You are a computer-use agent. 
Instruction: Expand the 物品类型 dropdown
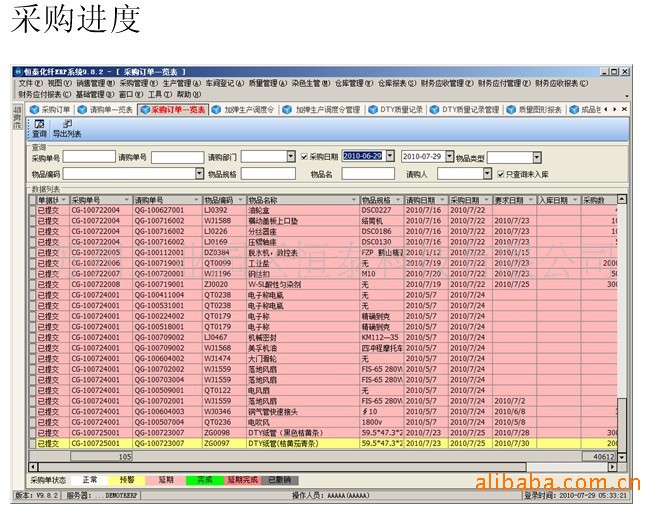point(536,157)
